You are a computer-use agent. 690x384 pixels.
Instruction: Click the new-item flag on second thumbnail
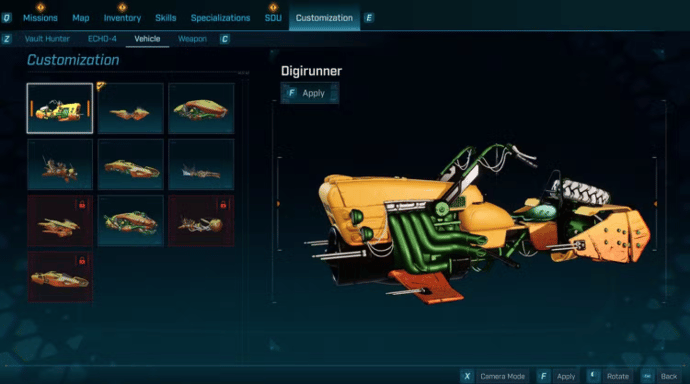pyautogui.click(x=101, y=86)
